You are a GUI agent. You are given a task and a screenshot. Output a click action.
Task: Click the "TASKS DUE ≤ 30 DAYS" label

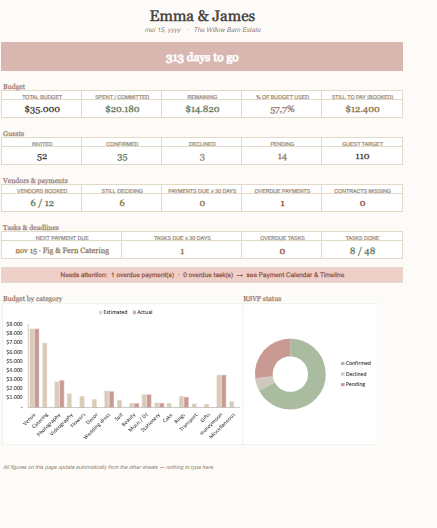tap(182, 238)
